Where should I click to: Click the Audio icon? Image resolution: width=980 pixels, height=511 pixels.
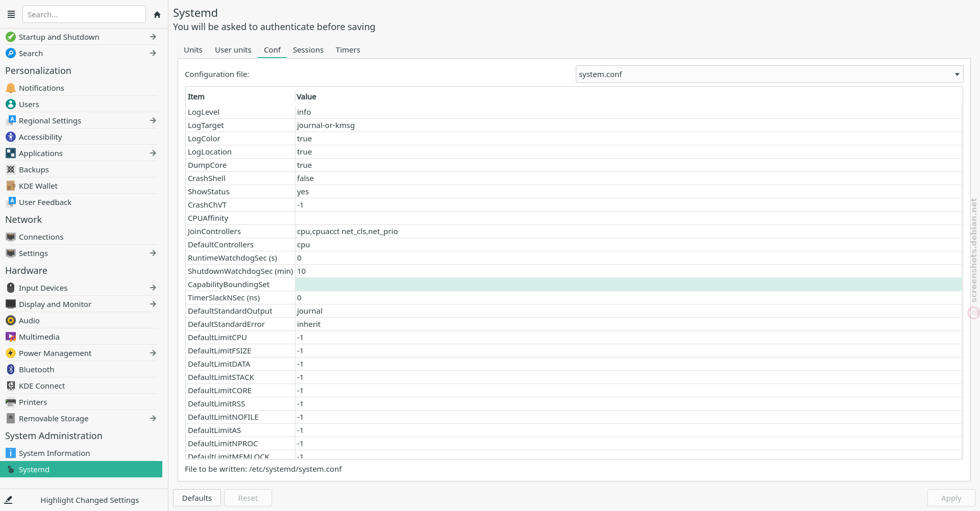(x=11, y=320)
